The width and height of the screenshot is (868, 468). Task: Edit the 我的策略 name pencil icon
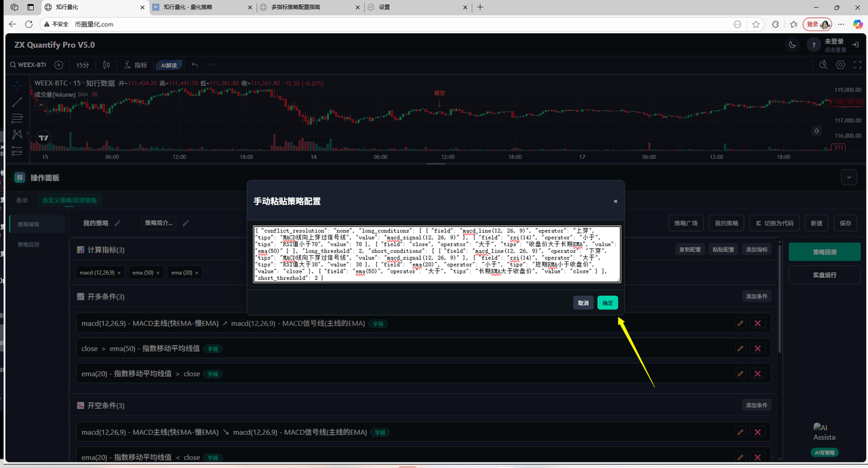point(117,222)
